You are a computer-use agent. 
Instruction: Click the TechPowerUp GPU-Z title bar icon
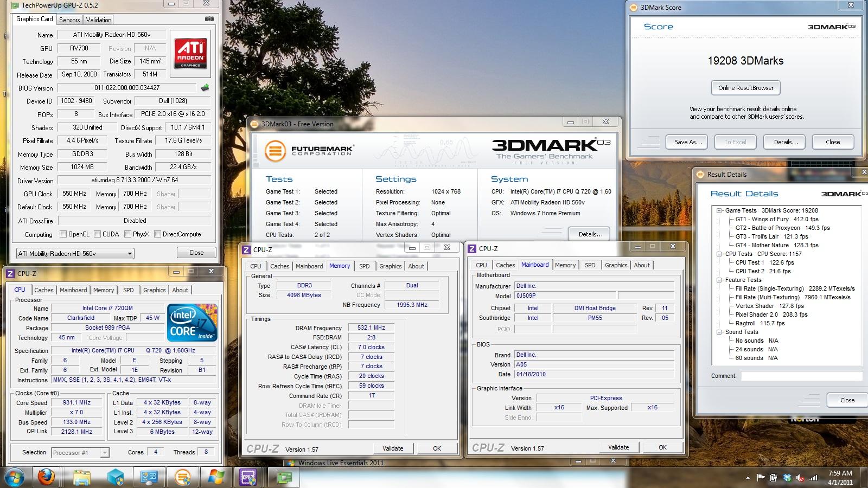click(14, 5)
